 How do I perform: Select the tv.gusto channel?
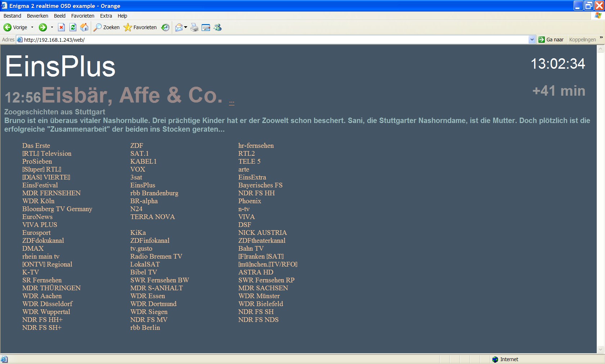point(142,249)
